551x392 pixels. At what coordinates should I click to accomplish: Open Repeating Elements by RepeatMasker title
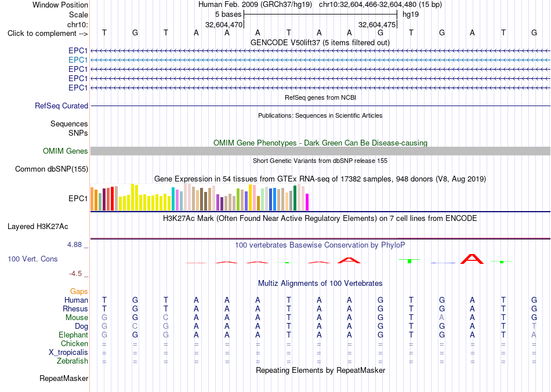(320, 370)
